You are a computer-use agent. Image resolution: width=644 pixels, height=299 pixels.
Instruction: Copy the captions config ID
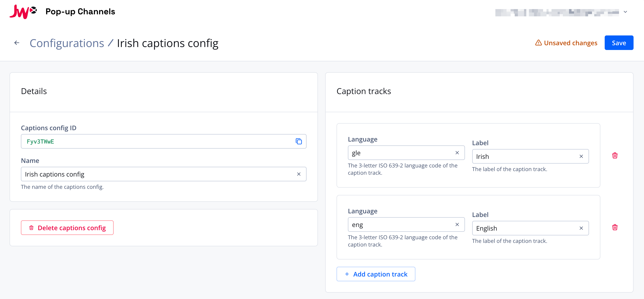pyautogui.click(x=299, y=142)
